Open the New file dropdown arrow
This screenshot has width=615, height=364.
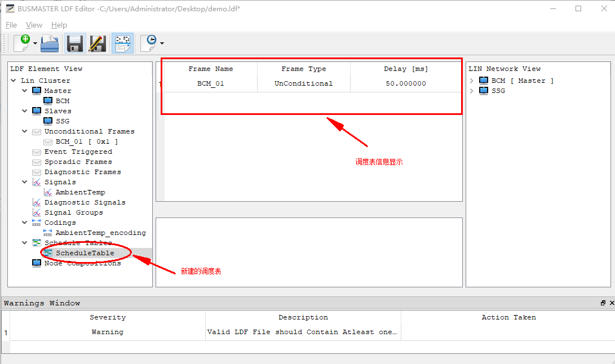click(x=35, y=43)
